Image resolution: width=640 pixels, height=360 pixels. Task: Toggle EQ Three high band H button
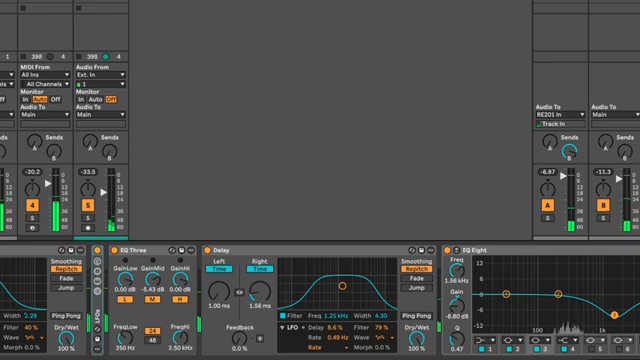coord(180,299)
